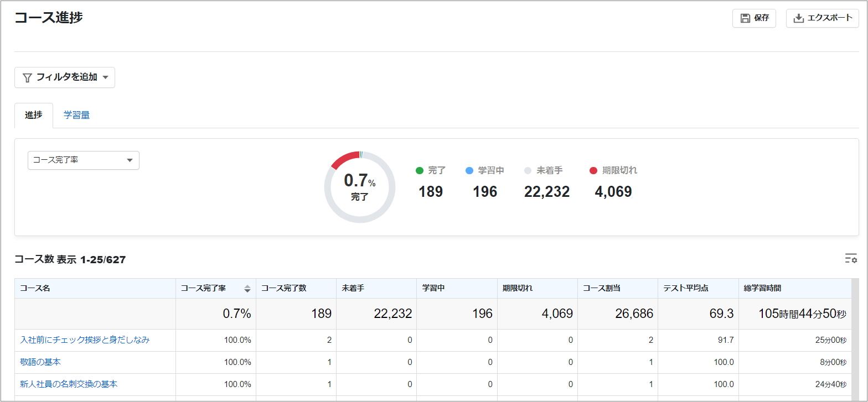Click the donut chart completion ring
Viewport: 868px width, 402px height.
[x=360, y=187]
